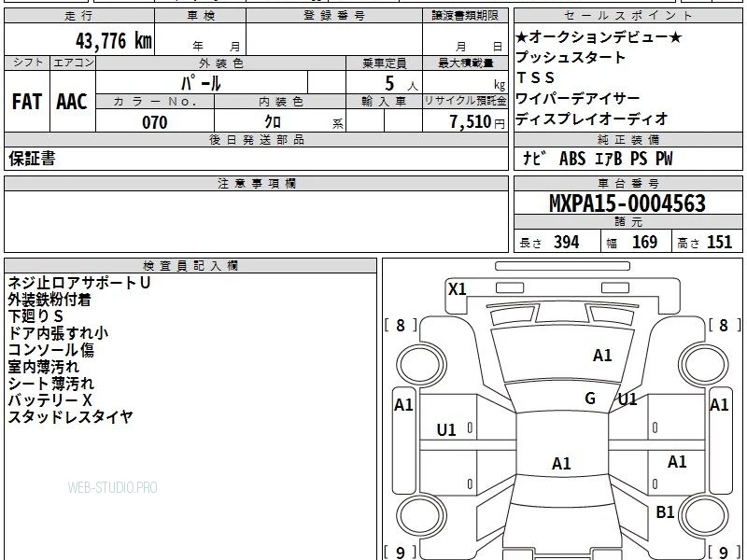
Task: Select the seating capacity 5 人
Action: point(402,84)
